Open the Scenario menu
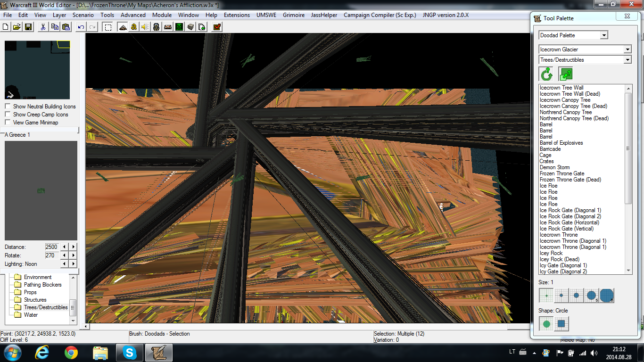This screenshot has width=644, height=362. (83, 15)
